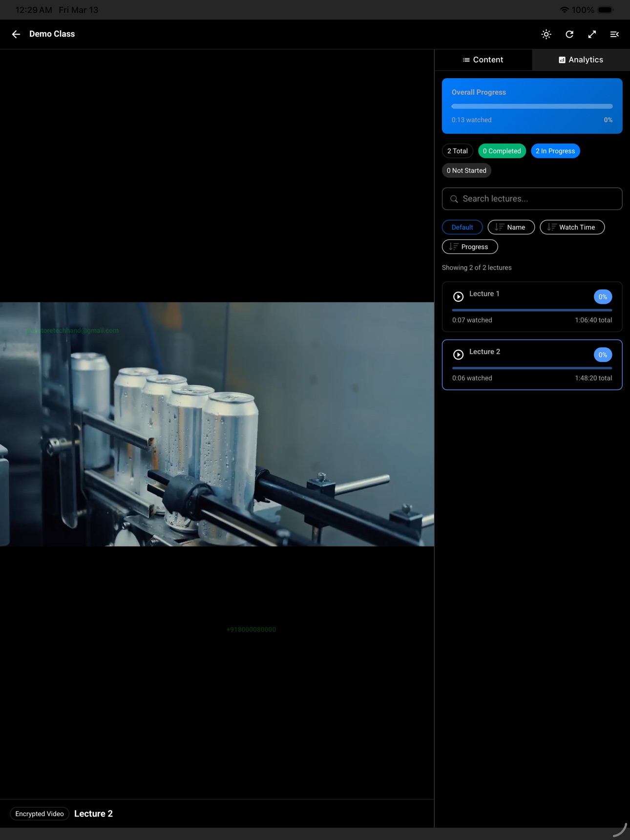Click the '0:07 watched' label
This screenshot has height=840, width=630.
point(472,320)
